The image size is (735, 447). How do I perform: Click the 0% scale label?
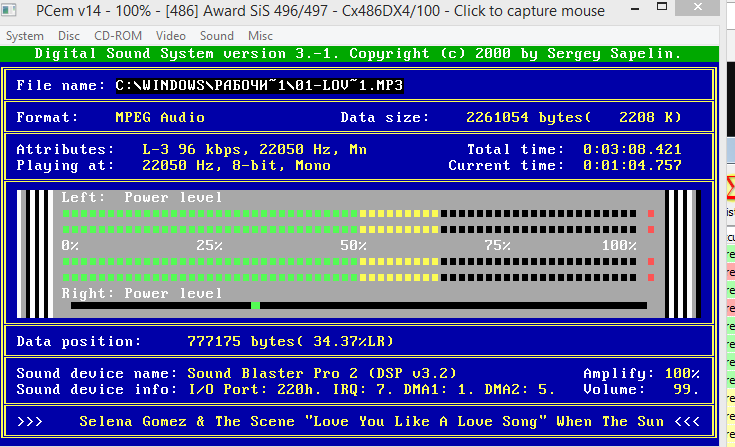(70, 246)
